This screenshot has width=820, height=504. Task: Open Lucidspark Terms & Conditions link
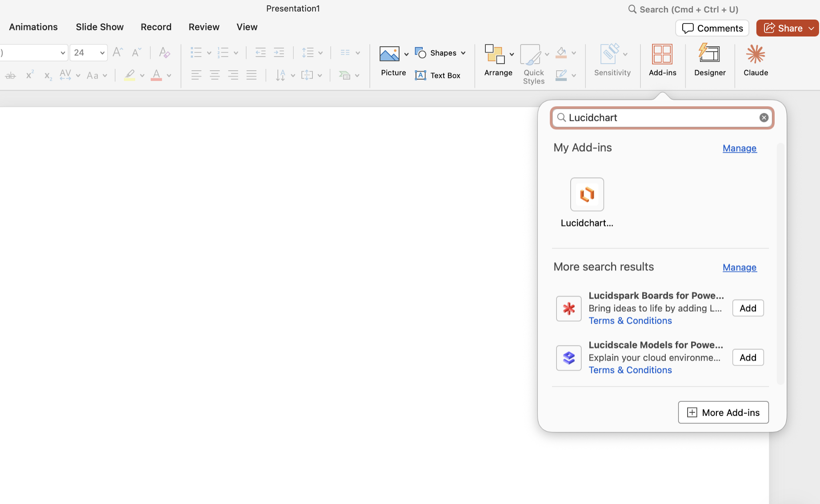630,320
